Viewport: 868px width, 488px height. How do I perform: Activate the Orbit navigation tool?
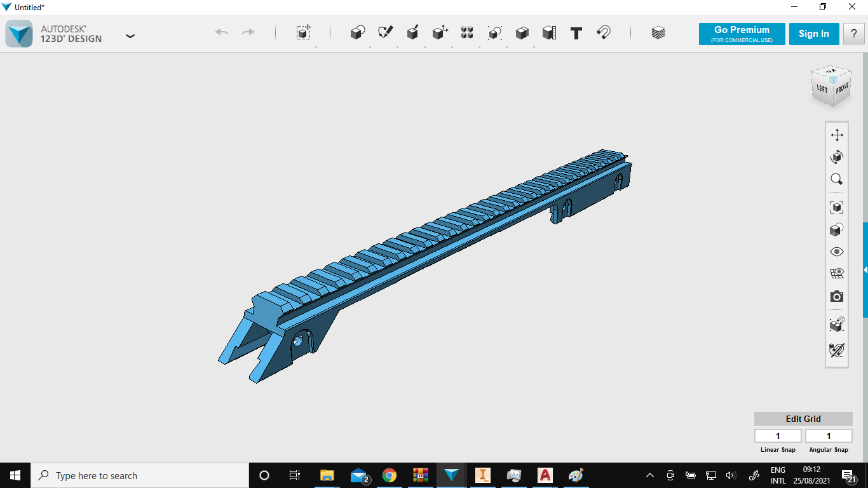(x=837, y=157)
